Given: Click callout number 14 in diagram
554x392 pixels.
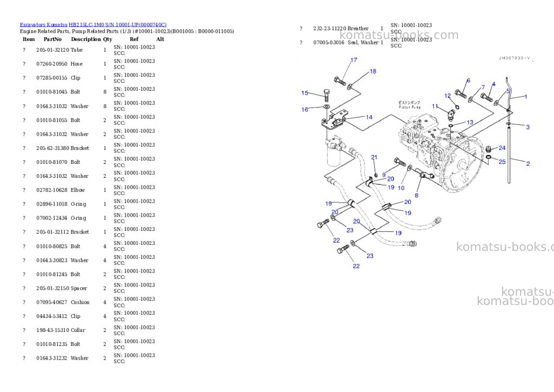Looking at the screenshot, I should pyautogui.click(x=369, y=117).
